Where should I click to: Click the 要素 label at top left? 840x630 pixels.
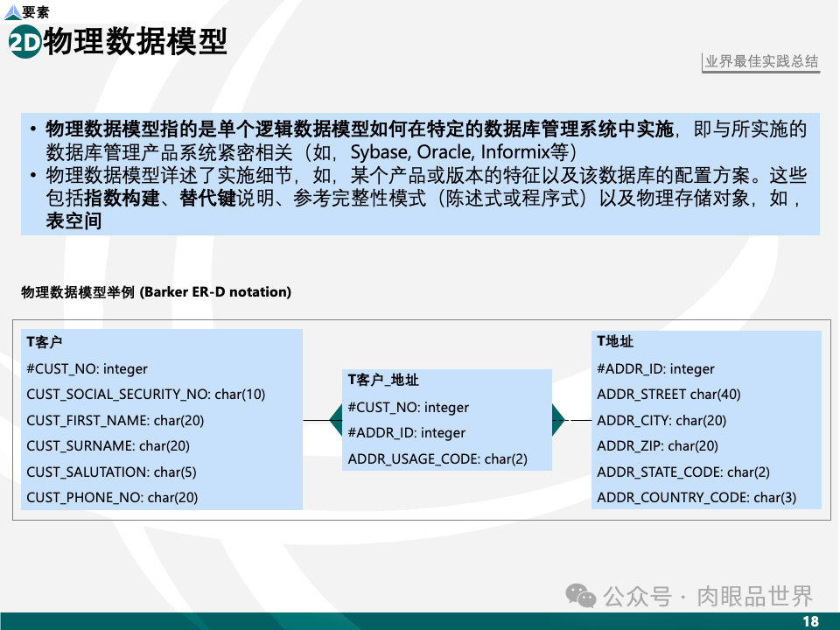[x=36, y=11]
